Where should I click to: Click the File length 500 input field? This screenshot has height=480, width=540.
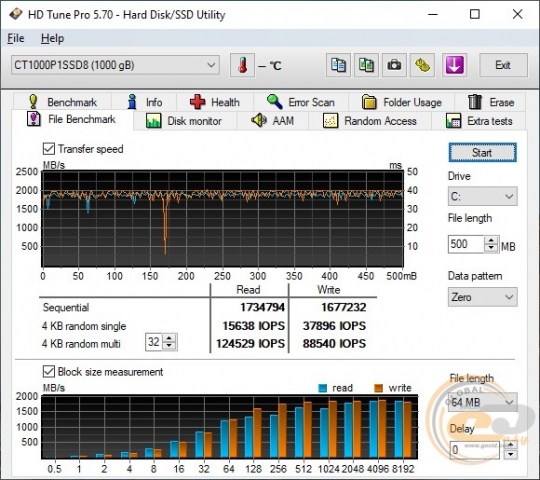pyautogui.click(x=466, y=244)
